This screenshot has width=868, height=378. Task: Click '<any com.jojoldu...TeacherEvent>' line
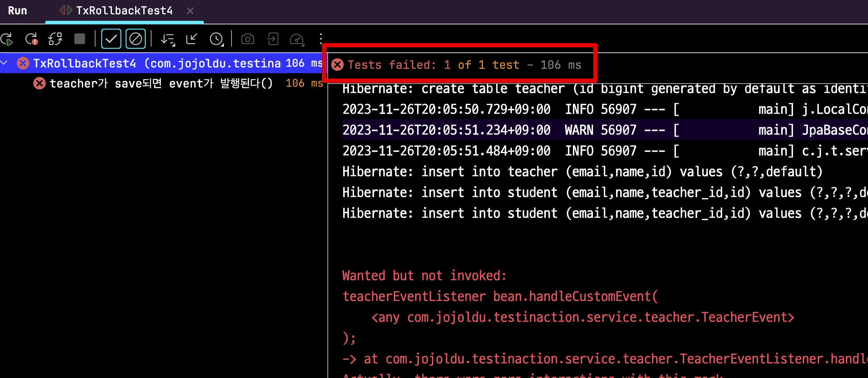click(x=583, y=317)
